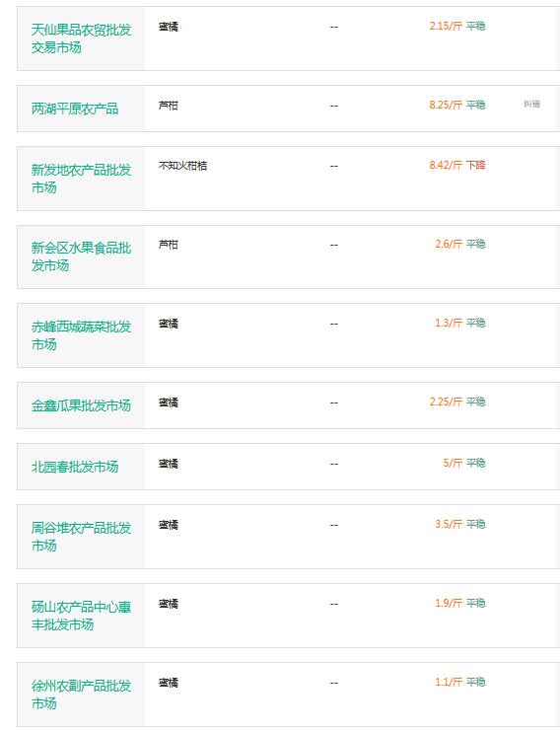Click the 8.25/斤 price for 芦柑
The height and width of the screenshot is (731, 560).
(446, 105)
